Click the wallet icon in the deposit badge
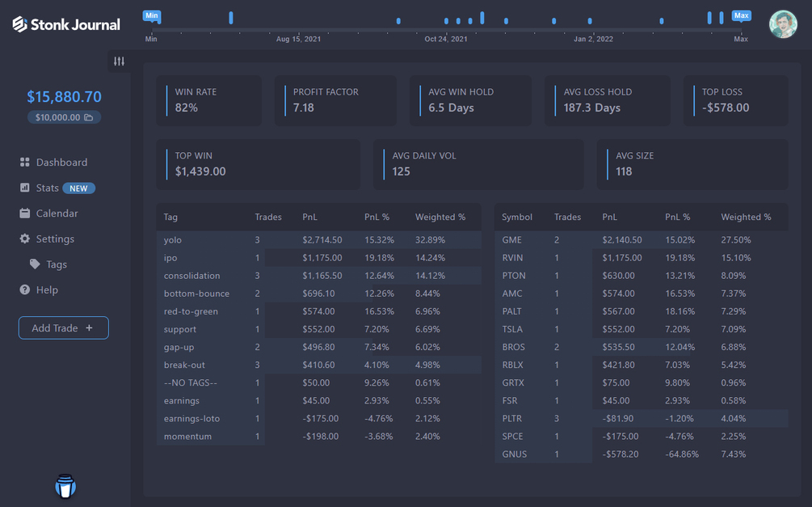Image resolution: width=812 pixels, height=507 pixels. (89, 117)
